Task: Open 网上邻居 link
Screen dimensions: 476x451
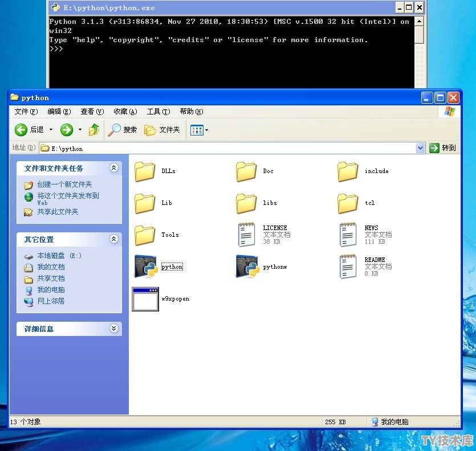Action: click(x=51, y=301)
